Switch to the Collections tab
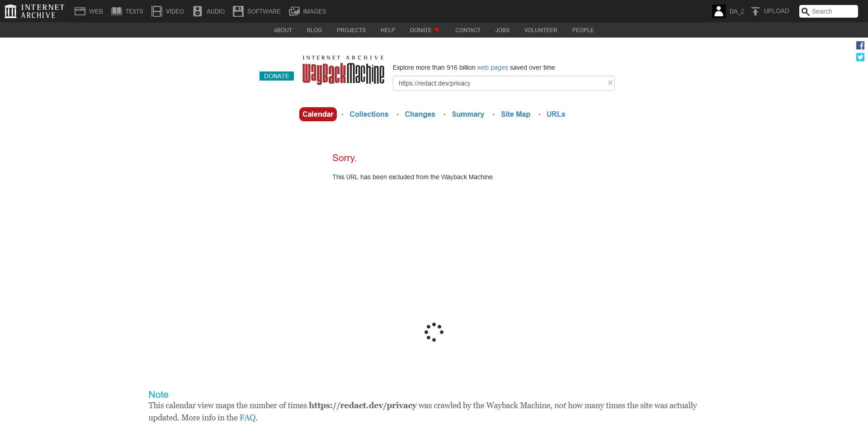This screenshot has height=424, width=868. 369,114
